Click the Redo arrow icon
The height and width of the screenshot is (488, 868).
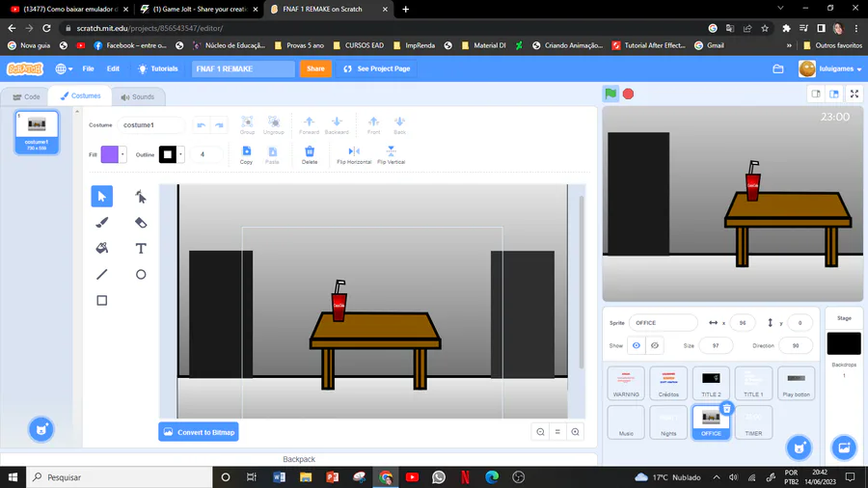coord(219,125)
